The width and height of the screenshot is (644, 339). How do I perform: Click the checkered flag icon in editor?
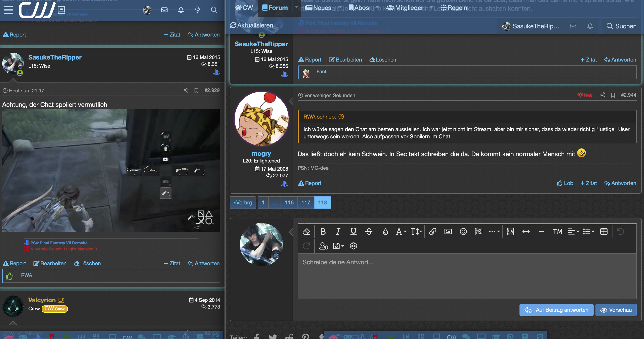coord(478,231)
